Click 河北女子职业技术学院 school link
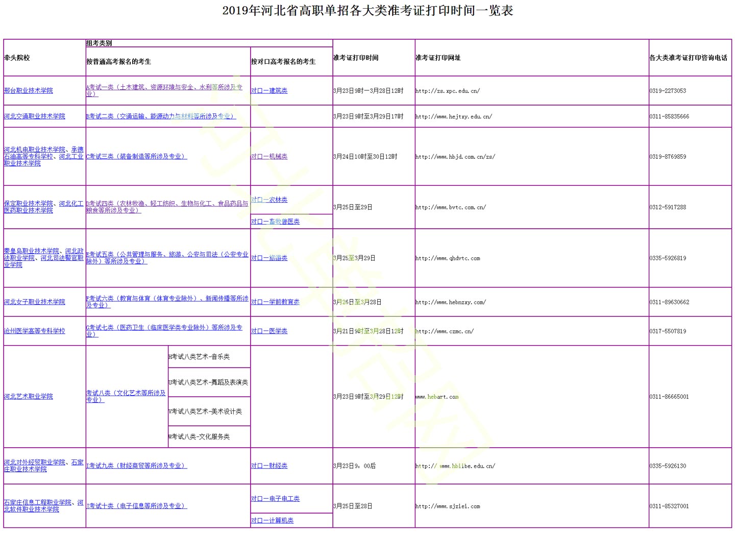 [x=35, y=302]
